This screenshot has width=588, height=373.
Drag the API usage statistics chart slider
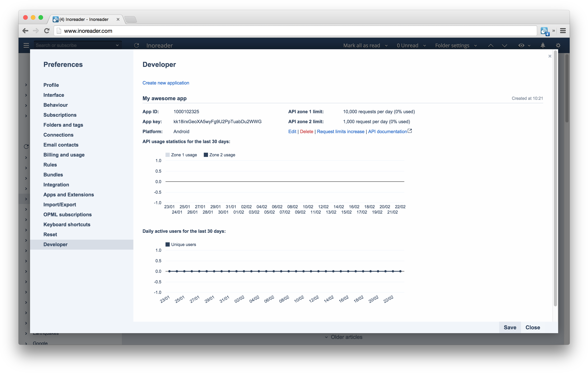tap(285, 181)
